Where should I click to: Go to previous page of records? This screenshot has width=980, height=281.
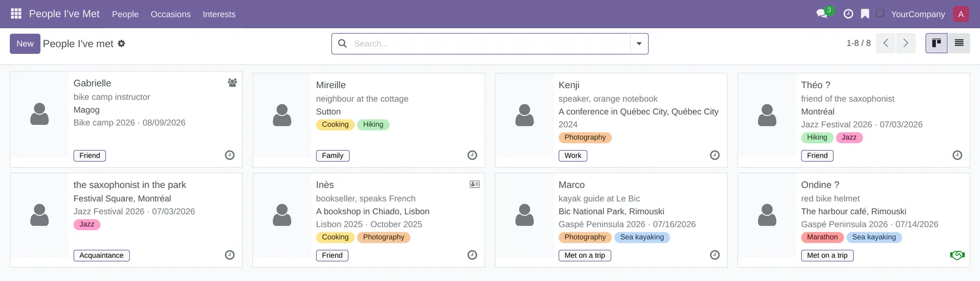point(886,43)
